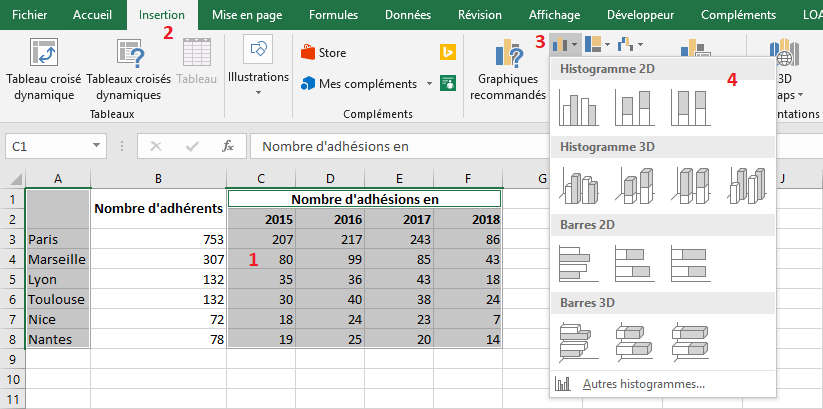This screenshot has height=409, width=823.
Task: Choose 3D stacked bar chart
Action: pos(634,342)
